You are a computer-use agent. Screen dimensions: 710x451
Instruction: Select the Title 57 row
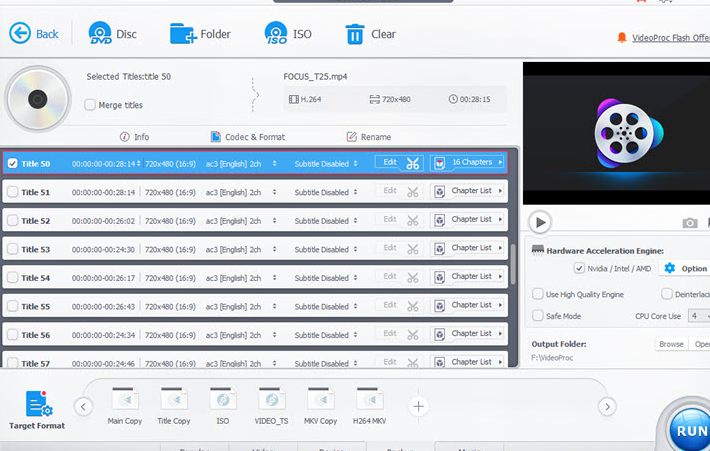point(255,360)
